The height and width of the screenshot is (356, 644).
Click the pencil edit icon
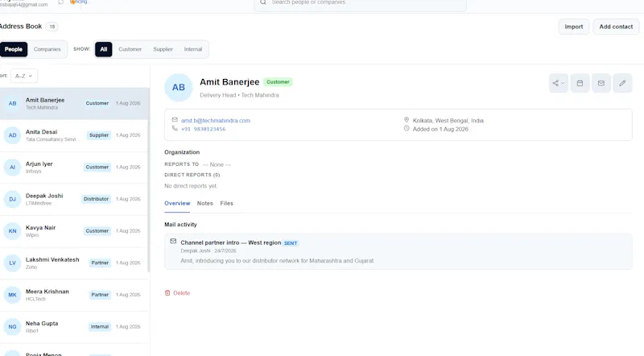622,83
